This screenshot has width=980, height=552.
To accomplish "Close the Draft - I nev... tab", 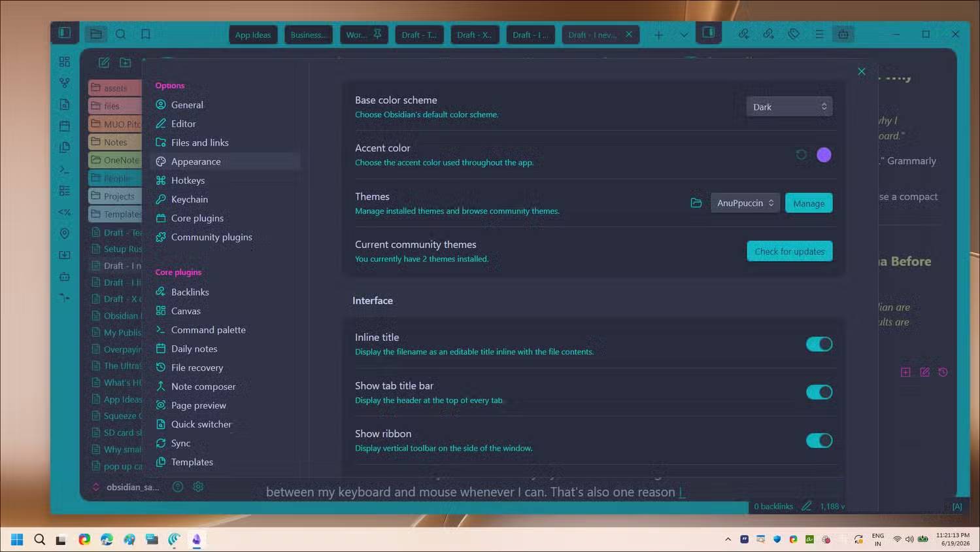I will (x=629, y=34).
